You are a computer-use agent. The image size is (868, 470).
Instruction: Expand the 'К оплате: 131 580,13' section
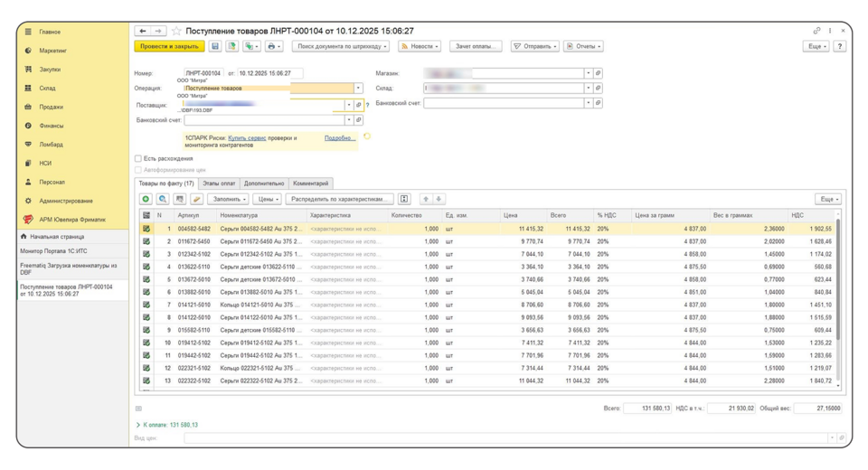tap(138, 425)
